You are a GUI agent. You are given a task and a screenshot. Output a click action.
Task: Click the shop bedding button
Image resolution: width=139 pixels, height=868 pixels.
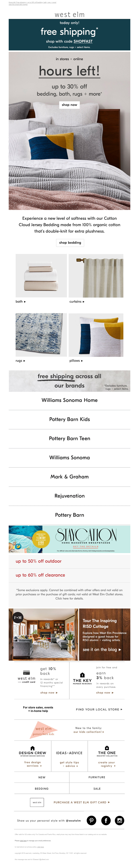[x=70, y=243]
